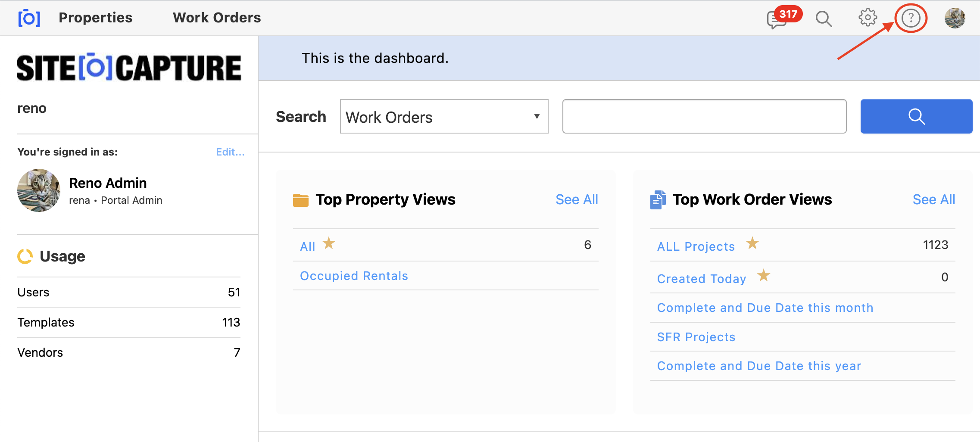The height and width of the screenshot is (442, 980).
Task: Open the Created Today view
Action: (702, 279)
